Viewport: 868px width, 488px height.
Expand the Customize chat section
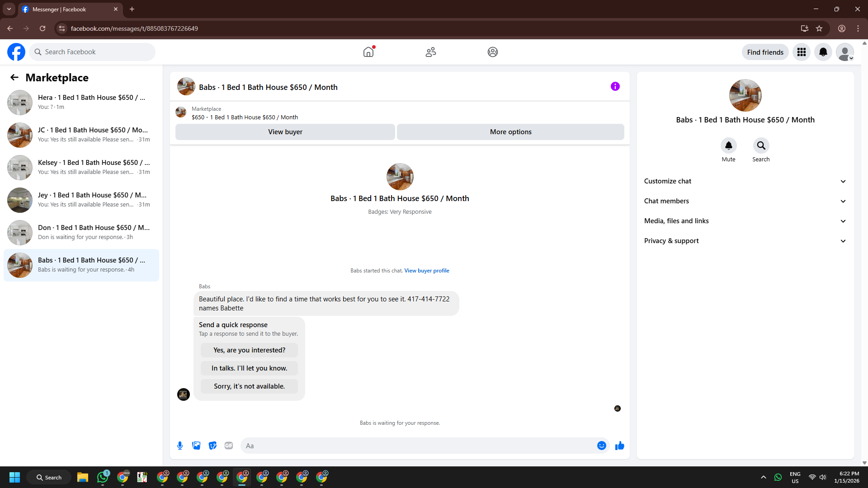tap(745, 181)
